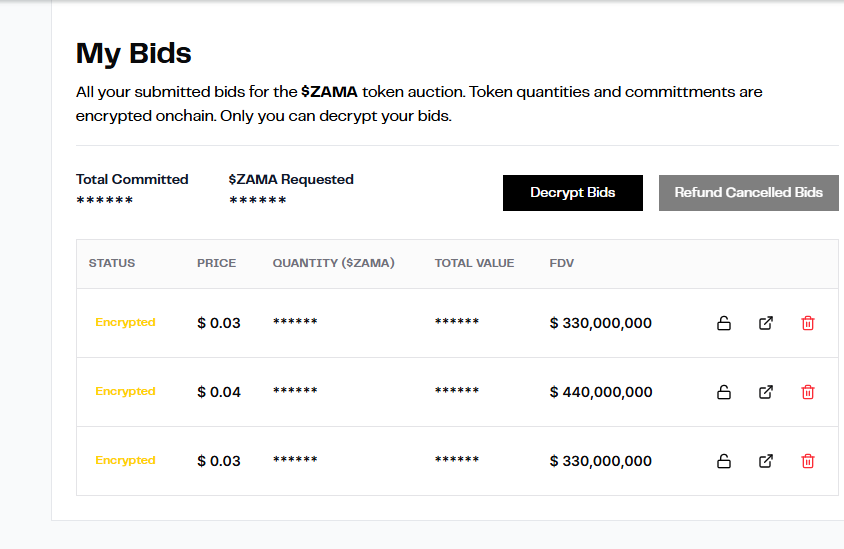Click unlock icon for the $0.04 bid

pyautogui.click(x=724, y=392)
